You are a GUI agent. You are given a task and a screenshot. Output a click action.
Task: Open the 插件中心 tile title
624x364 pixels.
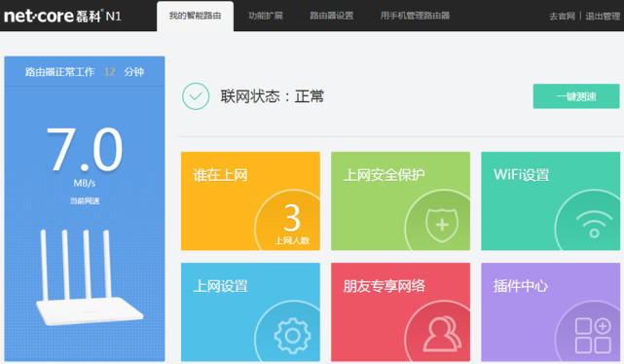pos(521,286)
